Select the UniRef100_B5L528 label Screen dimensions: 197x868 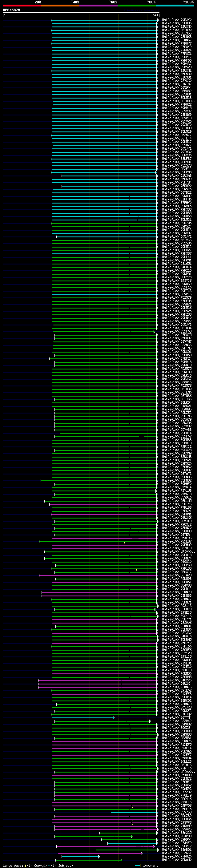coord(177,98)
